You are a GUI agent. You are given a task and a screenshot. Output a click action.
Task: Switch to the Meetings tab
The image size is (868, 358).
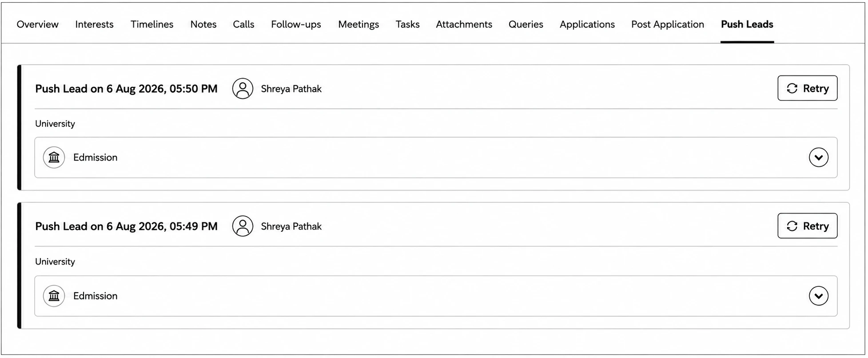pyautogui.click(x=358, y=24)
